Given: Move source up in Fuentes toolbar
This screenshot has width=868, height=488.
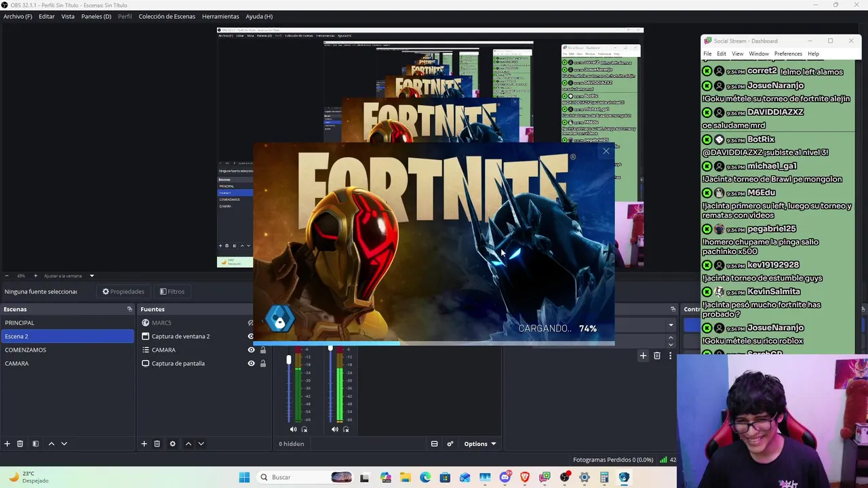Looking at the screenshot, I should point(189,444).
